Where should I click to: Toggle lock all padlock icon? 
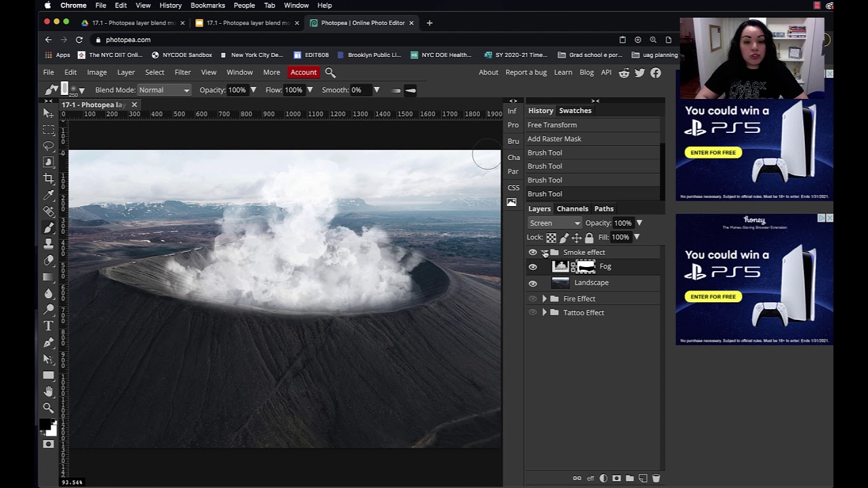(589, 238)
